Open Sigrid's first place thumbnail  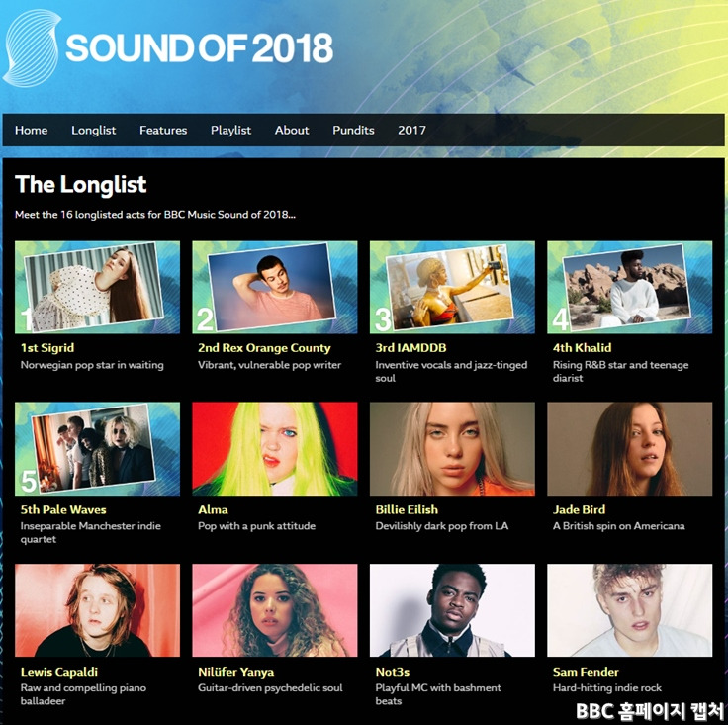97,287
